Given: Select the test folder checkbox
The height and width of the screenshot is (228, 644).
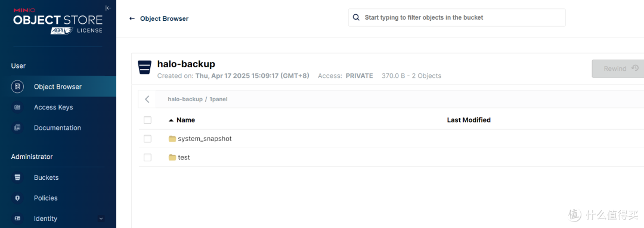Looking at the screenshot, I should pos(147,158).
